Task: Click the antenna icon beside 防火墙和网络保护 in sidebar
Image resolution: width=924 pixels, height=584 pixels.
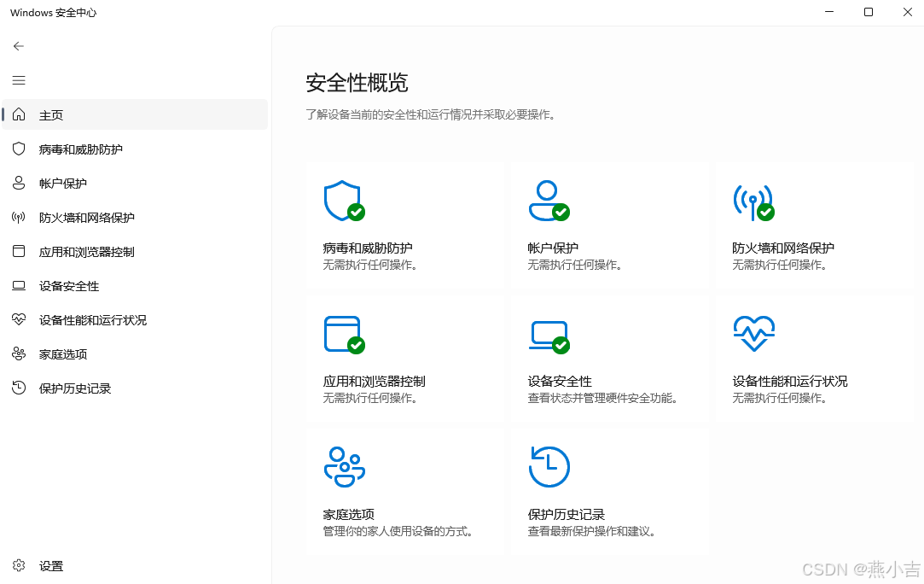Action: pyautogui.click(x=19, y=217)
